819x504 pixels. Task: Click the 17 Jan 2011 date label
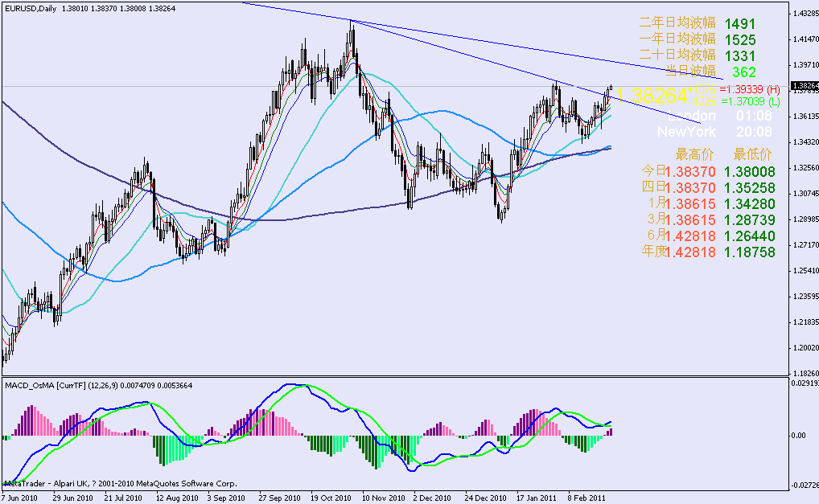(x=537, y=498)
